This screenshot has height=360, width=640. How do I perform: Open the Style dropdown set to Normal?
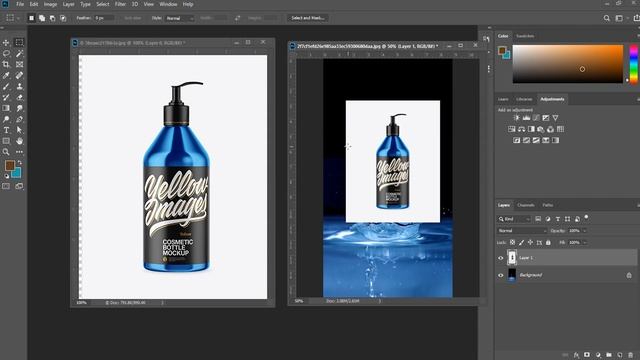coord(180,18)
